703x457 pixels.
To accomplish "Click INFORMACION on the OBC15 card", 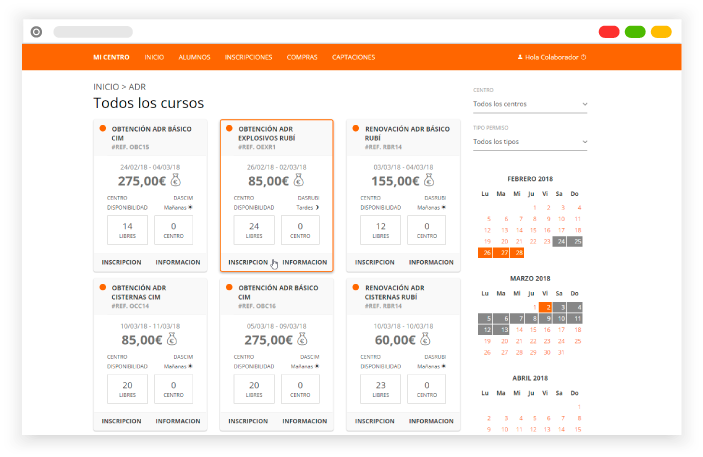I will (x=178, y=262).
